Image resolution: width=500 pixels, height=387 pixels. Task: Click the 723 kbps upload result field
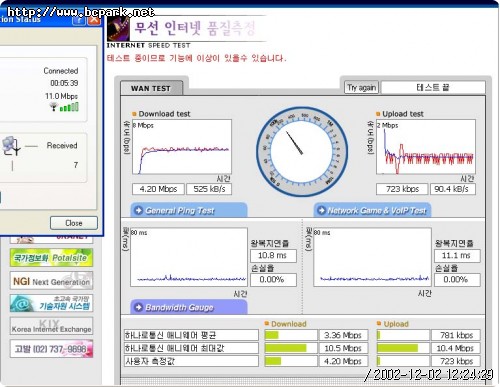pyautogui.click(x=402, y=189)
